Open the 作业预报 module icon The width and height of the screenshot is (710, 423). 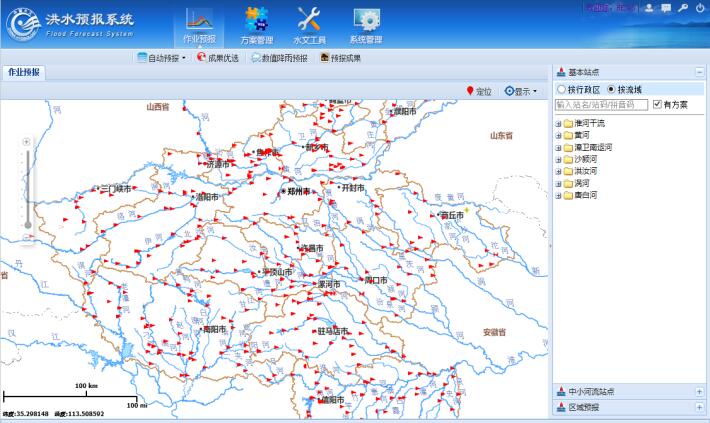199,24
